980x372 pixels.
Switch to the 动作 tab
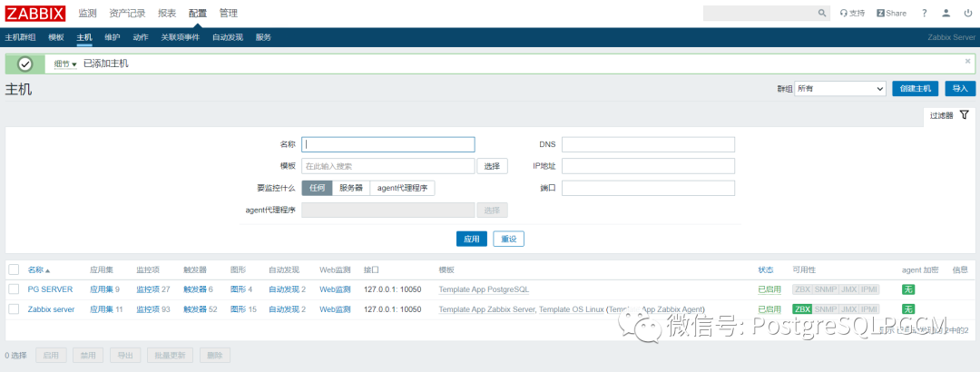[141, 37]
